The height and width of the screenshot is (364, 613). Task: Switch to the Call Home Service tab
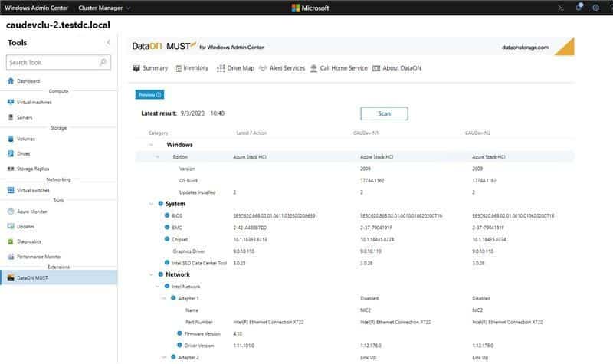point(339,68)
